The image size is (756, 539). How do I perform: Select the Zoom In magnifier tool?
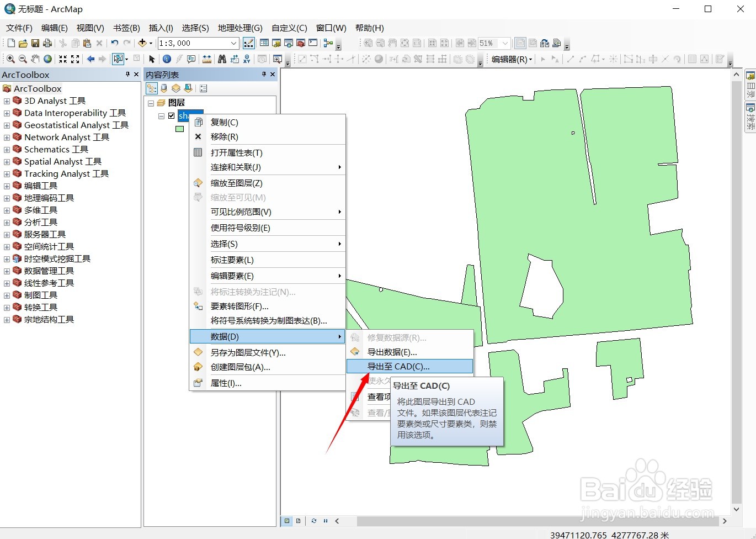coord(11,59)
